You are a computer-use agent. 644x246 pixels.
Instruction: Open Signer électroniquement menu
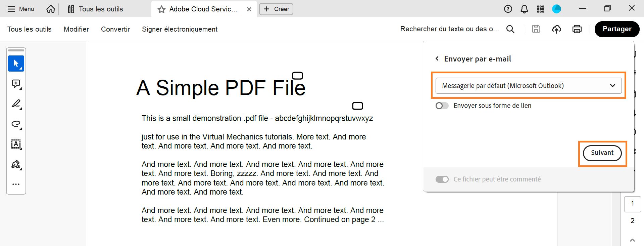[180, 29]
